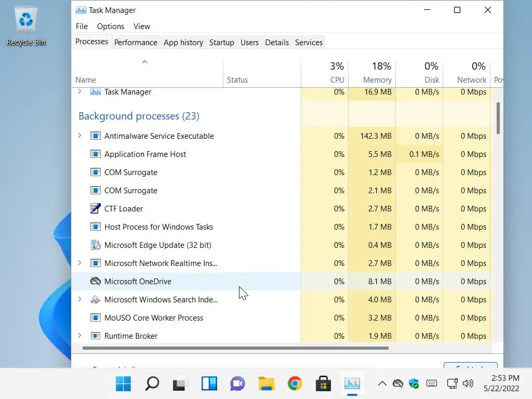Click the 0.1 MB/s disk cell

[419, 154]
